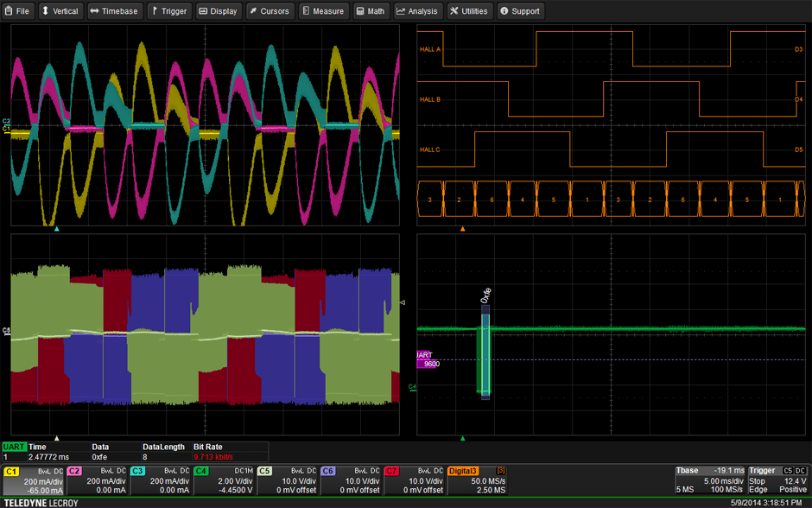Open the Trigger descriptor box

click(x=777, y=480)
